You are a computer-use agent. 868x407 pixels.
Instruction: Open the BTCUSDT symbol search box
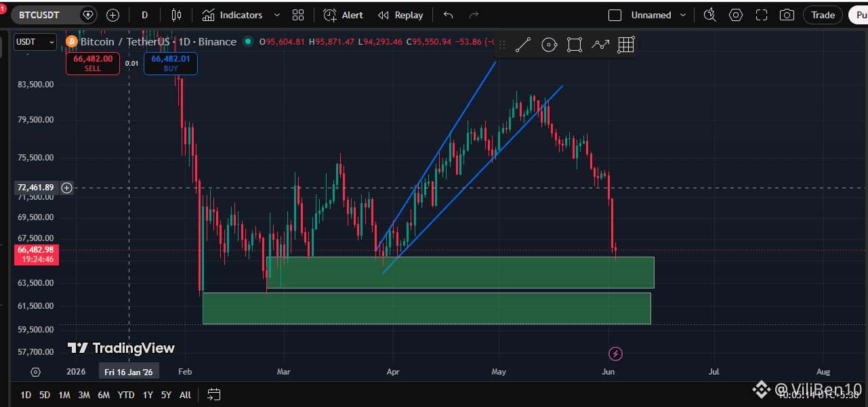(54, 15)
